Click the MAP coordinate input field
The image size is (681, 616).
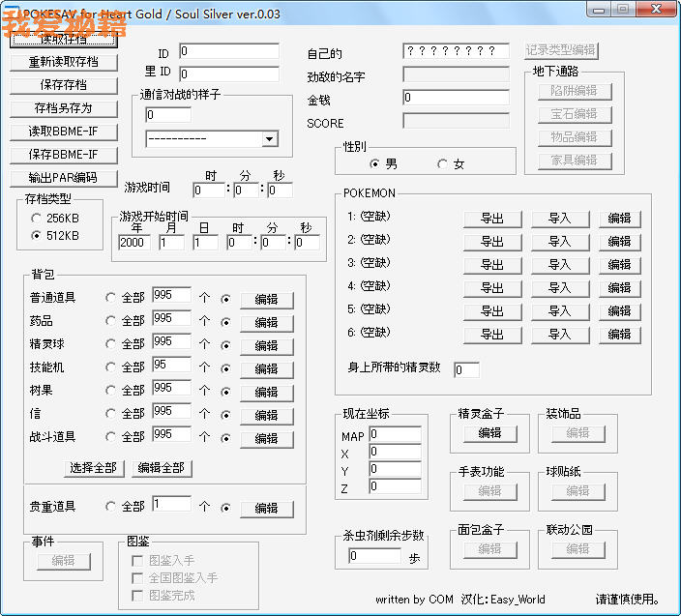coord(395,434)
